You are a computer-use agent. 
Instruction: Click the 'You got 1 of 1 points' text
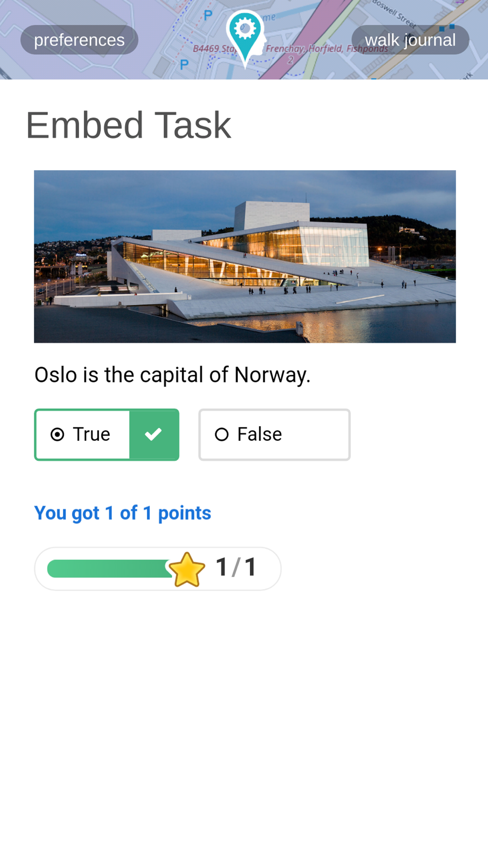(x=122, y=513)
